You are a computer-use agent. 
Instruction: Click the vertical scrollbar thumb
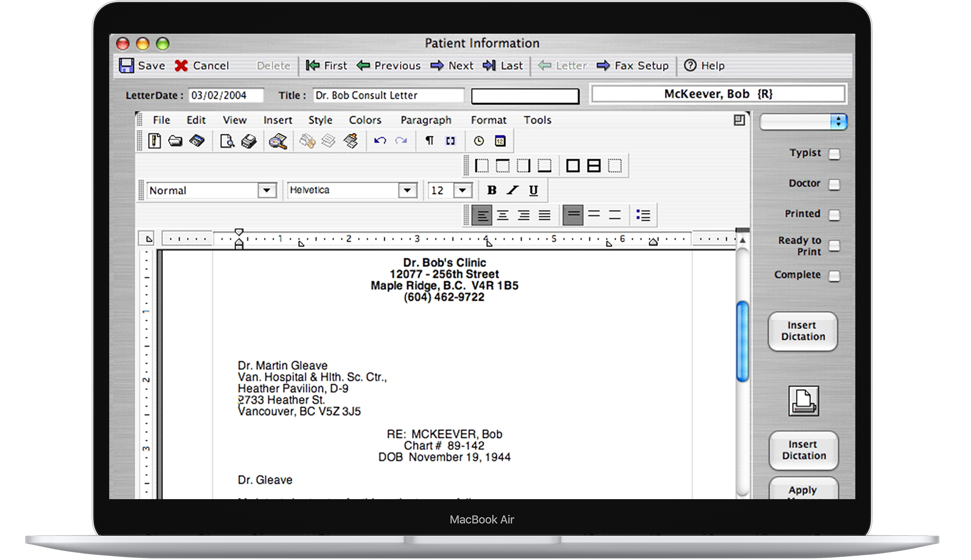(x=742, y=341)
